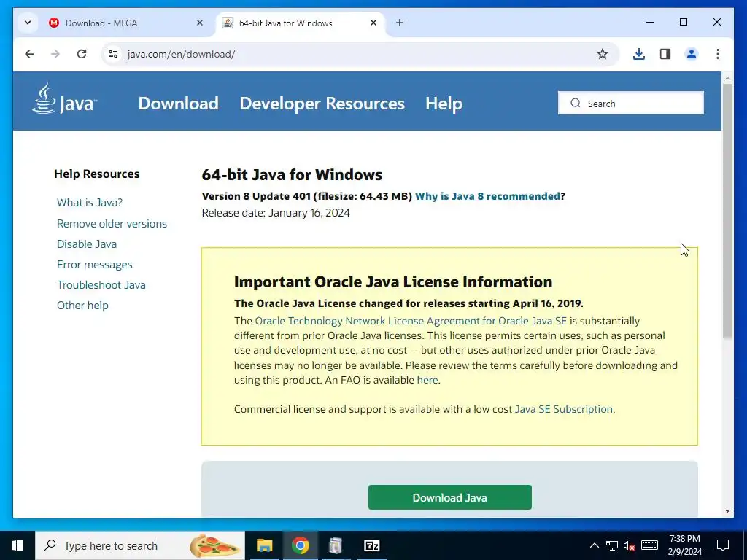Open the network tray icon
The image size is (747, 560).
pyautogui.click(x=612, y=545)
